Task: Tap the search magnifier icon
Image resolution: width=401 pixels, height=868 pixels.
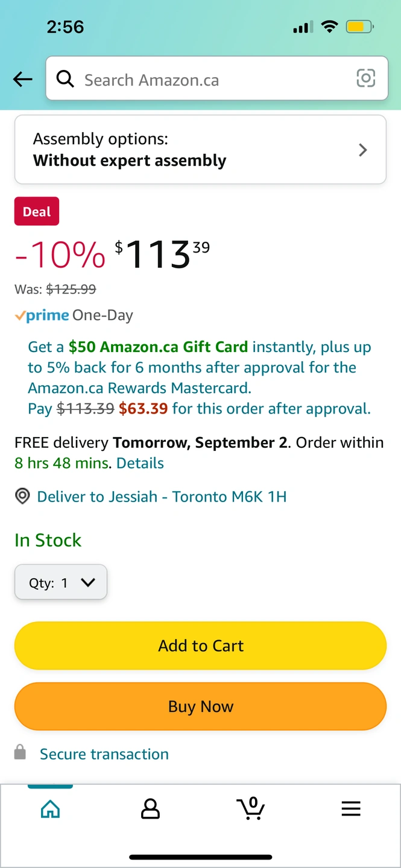Action: pos(65,78)
